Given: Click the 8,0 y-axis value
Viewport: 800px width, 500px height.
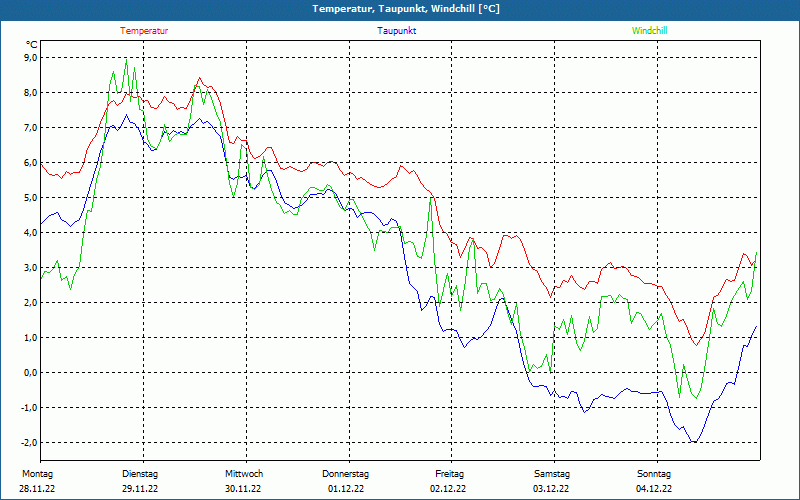Looking at the screenshot, I should (x=31, y=92).
